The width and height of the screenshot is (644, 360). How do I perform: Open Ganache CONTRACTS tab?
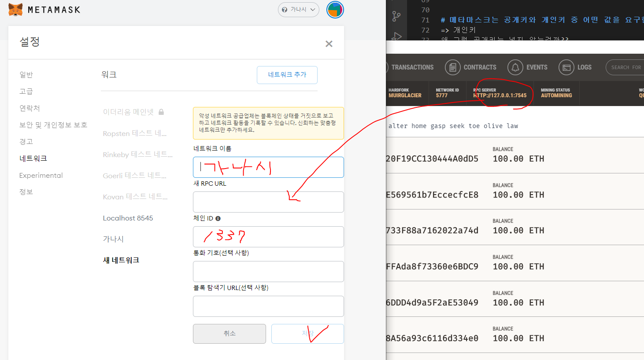480,67
